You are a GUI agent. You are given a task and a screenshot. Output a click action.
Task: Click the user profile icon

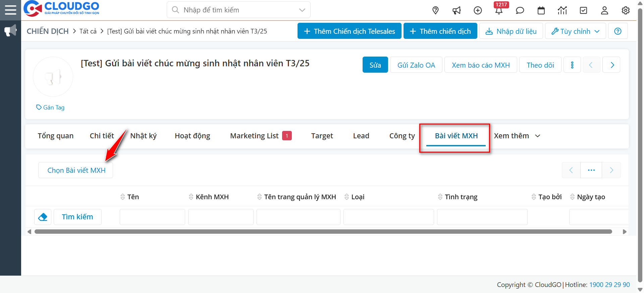pyautogui.click(x=604, y=10)
